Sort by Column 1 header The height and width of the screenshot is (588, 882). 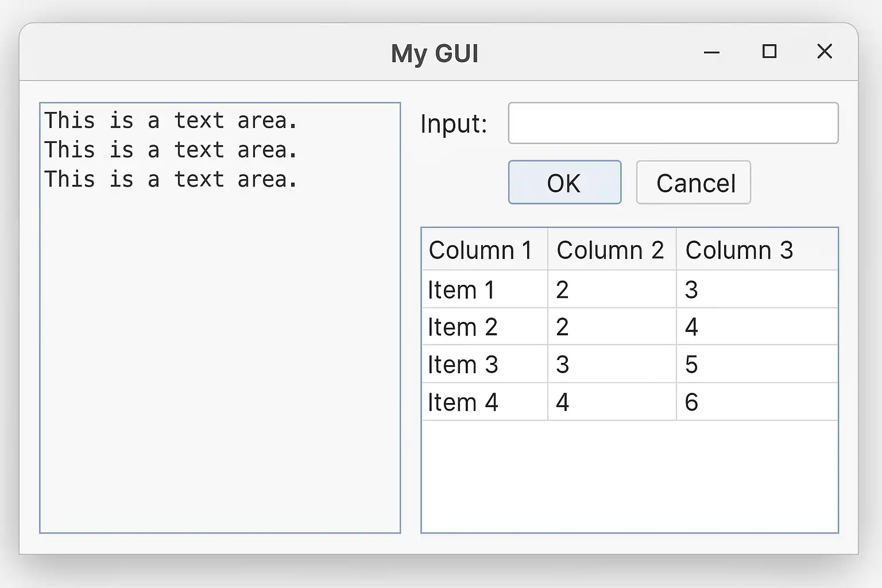(480, 250)
